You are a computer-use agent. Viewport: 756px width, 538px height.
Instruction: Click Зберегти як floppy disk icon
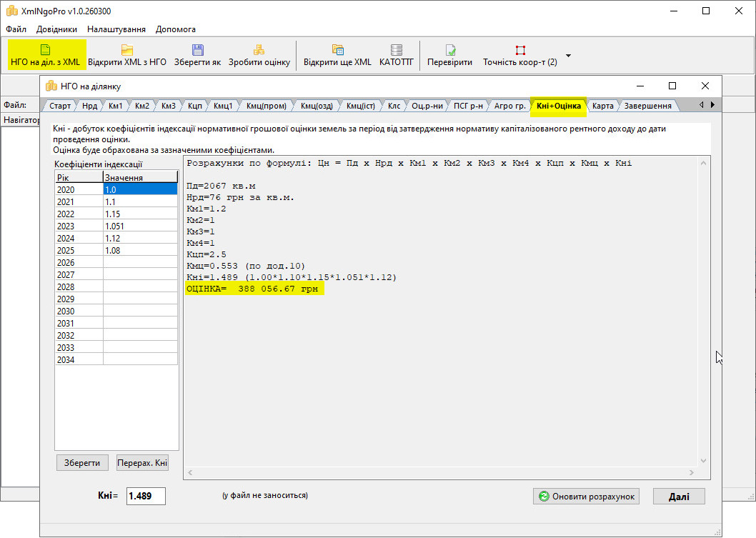[197, 50]
